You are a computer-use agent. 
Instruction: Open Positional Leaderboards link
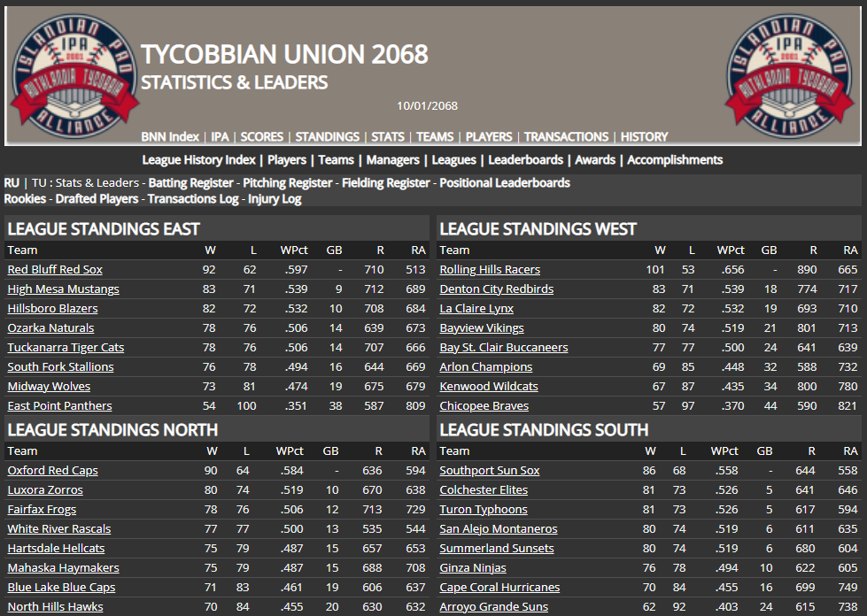(505, 183)
